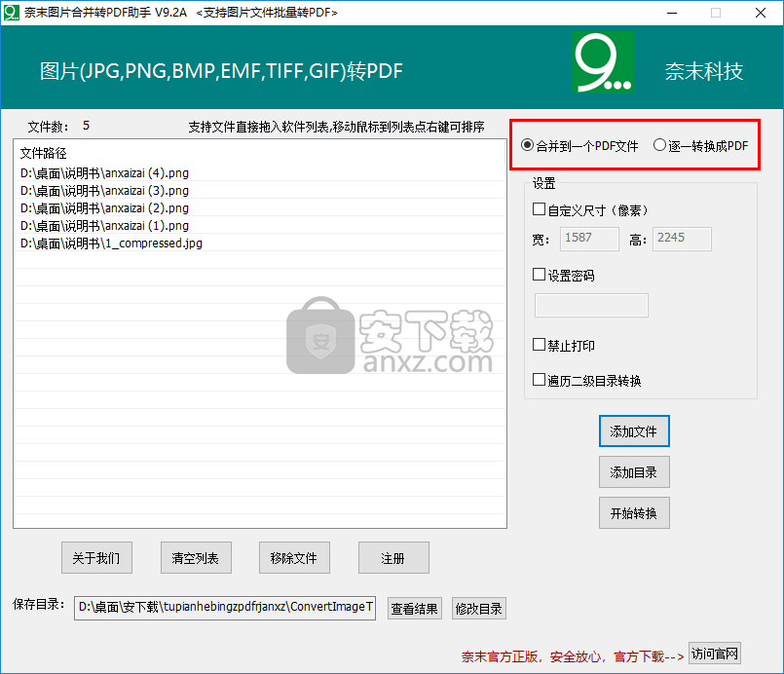784x674 pixels.
Task: Start conversion with 开始转换 button
Action: point(634,513)
